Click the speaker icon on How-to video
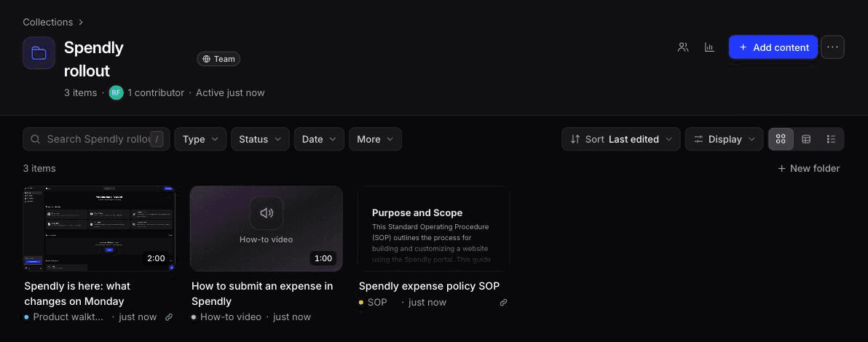The image size is (868, 342). pyautogui.click(x=267, y=213)
